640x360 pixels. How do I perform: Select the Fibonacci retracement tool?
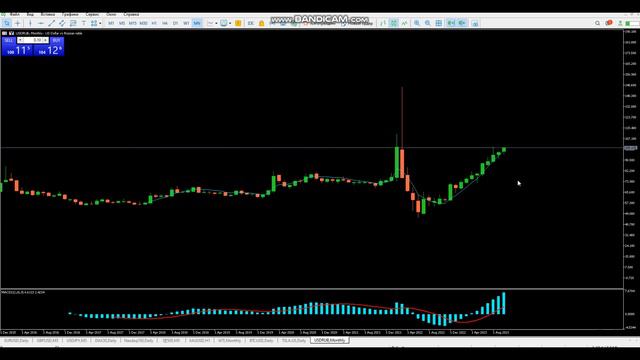73,23
